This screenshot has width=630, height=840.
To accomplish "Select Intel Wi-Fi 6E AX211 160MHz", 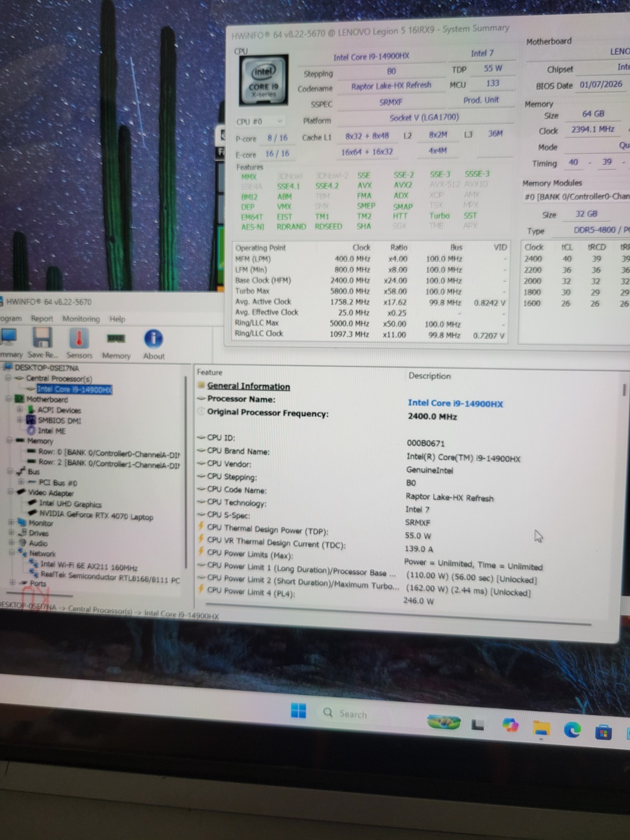I will [x=89, y=566].
